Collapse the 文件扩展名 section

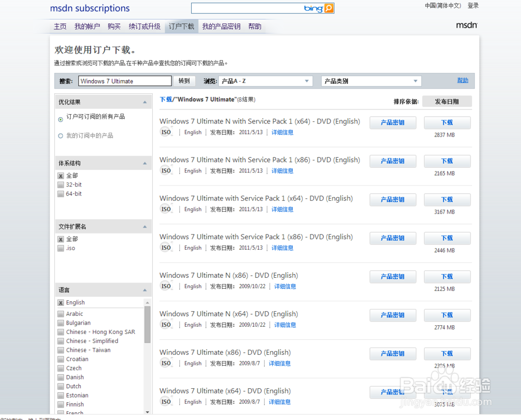pyautogui.click(x=145, y=227)
